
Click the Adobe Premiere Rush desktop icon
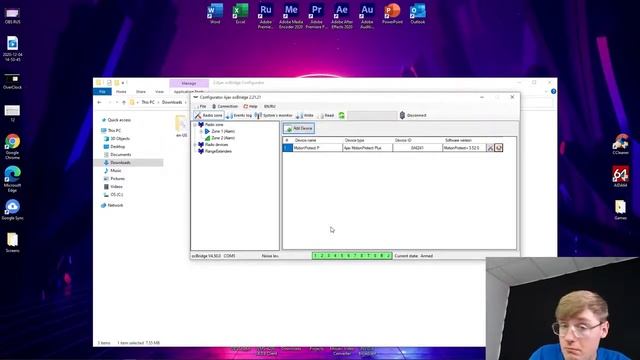[x=266, y=16]
